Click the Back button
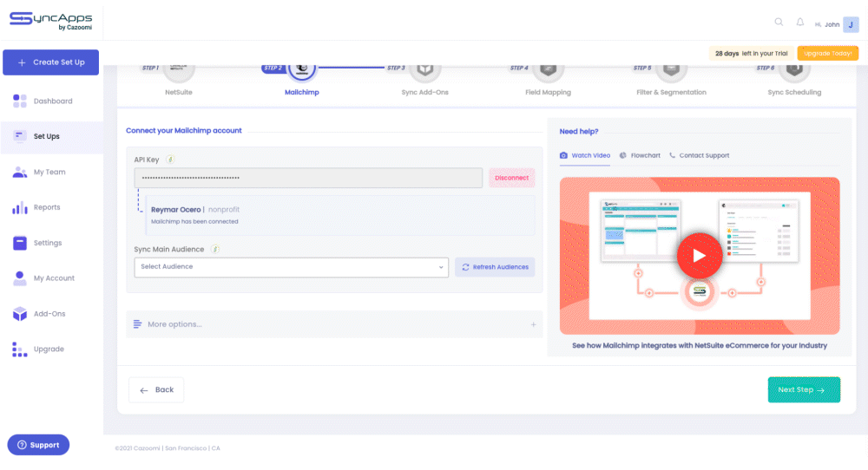Screen dimensions: 868x470 (156, 390)
